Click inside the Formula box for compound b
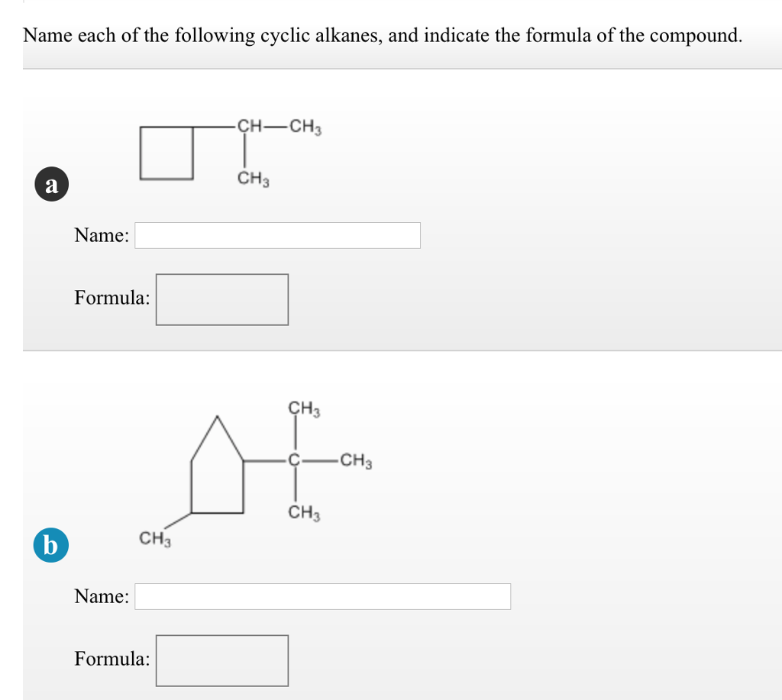Image resolution: width=782 pixels, height=700 pixels. pyautogui.click(x=221, y=660)
